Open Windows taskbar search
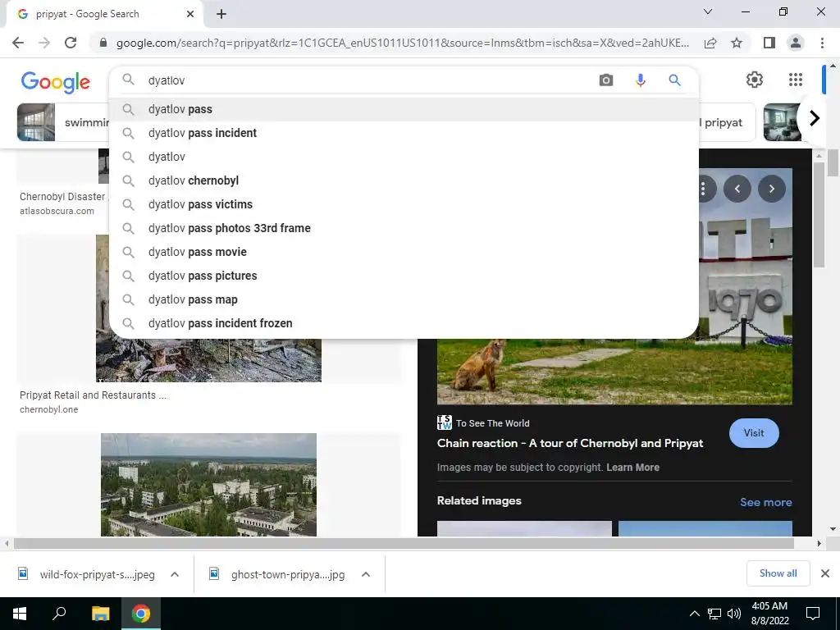Image resolution: width=840 pixels, height=630 pixels. click(59, 614)
